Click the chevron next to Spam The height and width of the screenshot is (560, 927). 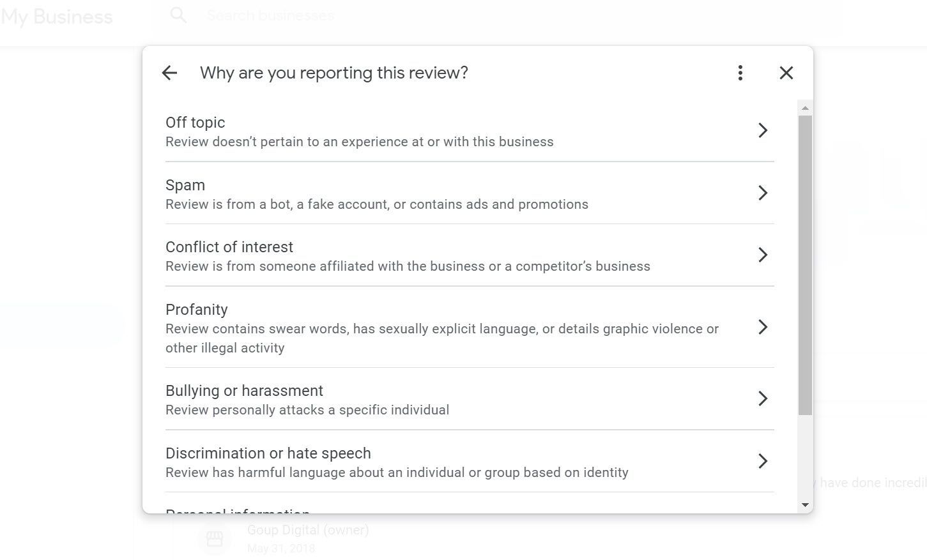pyautogui.click(x=763, y=193)
